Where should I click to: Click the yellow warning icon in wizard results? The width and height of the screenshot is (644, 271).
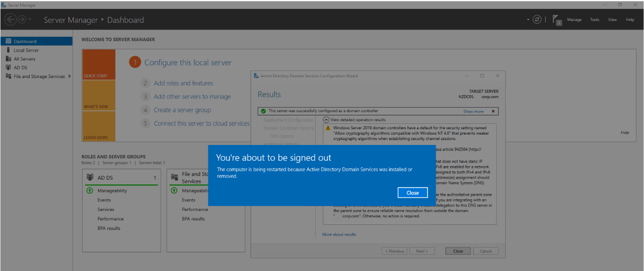click(328, 128)
